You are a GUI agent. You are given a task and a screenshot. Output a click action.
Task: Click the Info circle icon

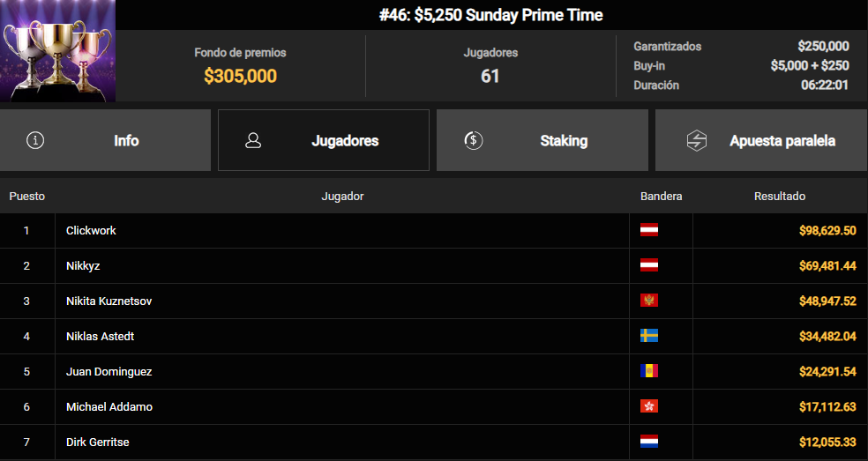coord(35,140)
